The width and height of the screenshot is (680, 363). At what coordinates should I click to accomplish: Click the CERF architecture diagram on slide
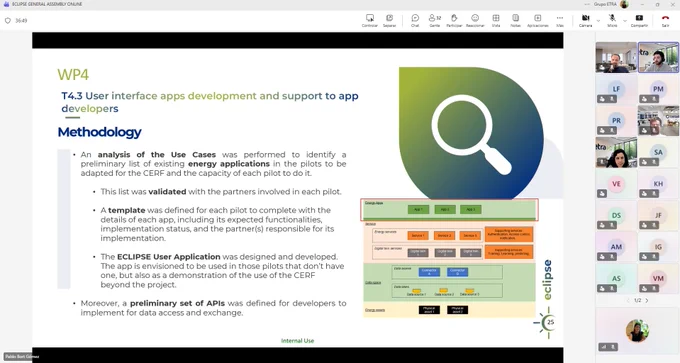[x=449, y=258]
